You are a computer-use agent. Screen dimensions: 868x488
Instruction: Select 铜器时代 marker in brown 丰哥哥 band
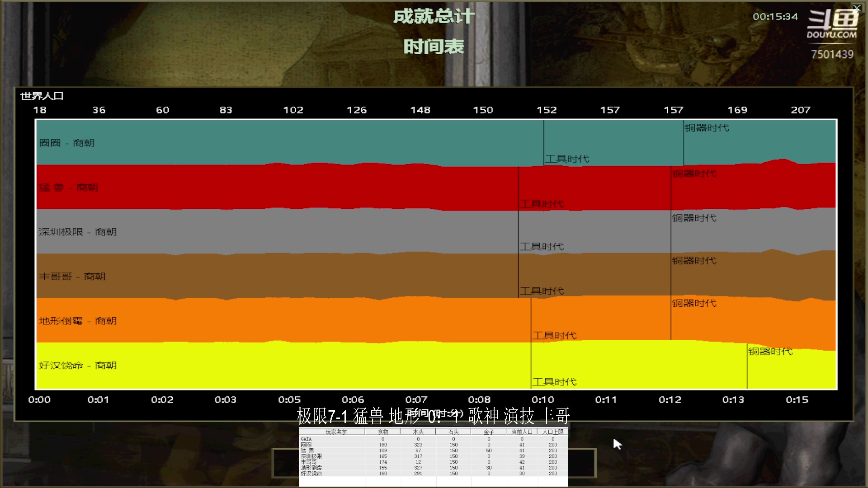tap(694, 261)
